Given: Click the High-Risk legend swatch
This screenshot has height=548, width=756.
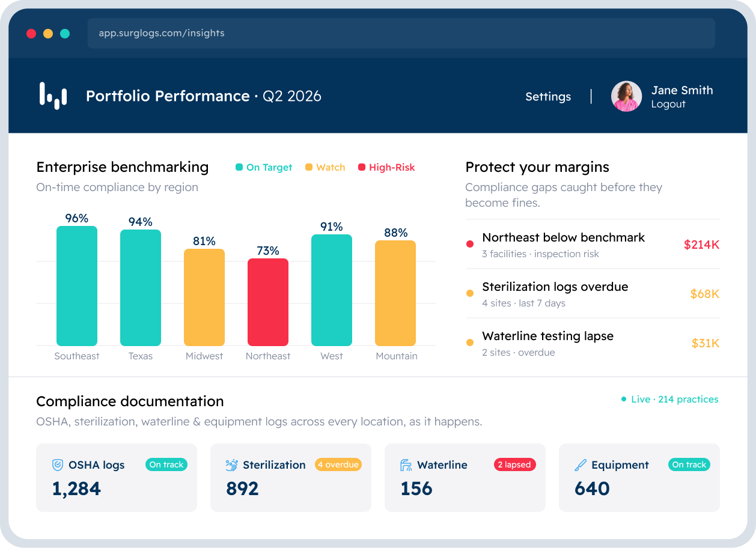Looking at the screenshot, I should [362, 168].
